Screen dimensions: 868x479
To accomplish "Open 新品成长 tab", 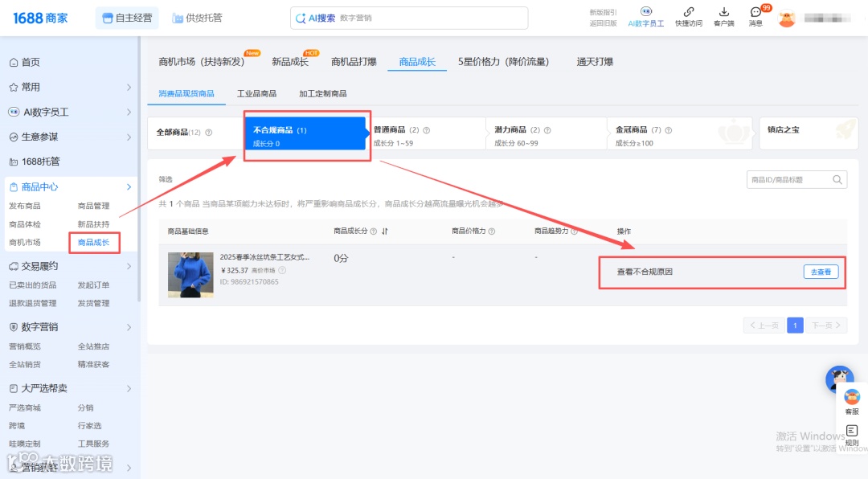I will pyautogui.click(x=290, y=61).
